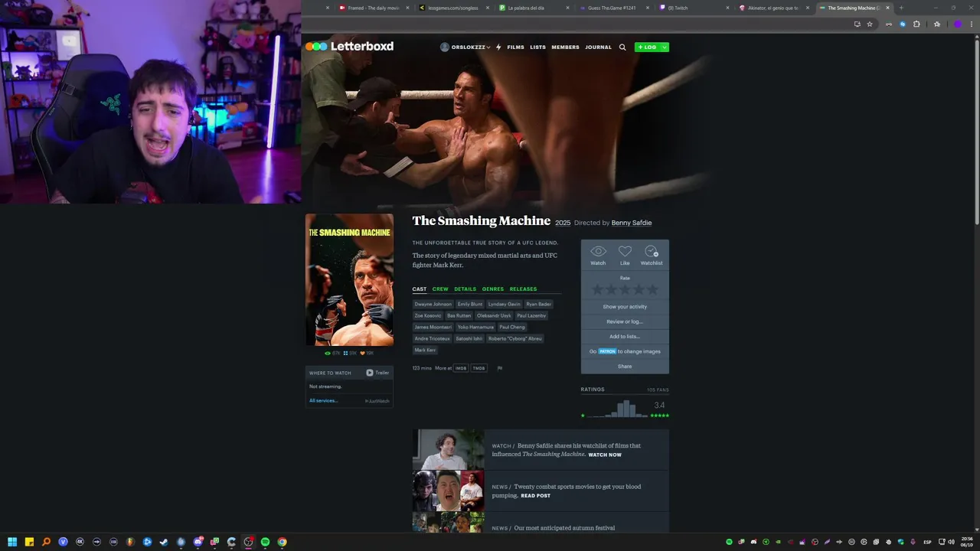The width and height of the screenshot is (980, 551).
Task: Close the Twitch tab
Action: [727, 8]
